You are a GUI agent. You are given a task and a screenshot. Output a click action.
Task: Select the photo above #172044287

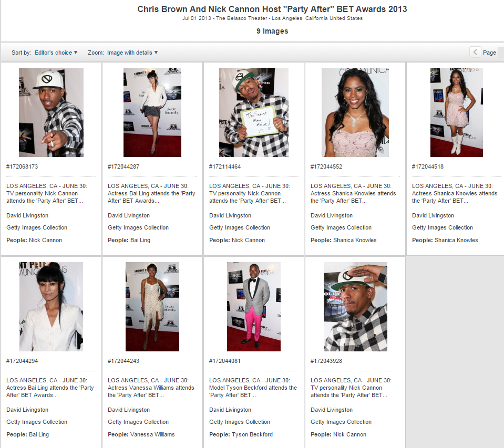coord(152,112)
